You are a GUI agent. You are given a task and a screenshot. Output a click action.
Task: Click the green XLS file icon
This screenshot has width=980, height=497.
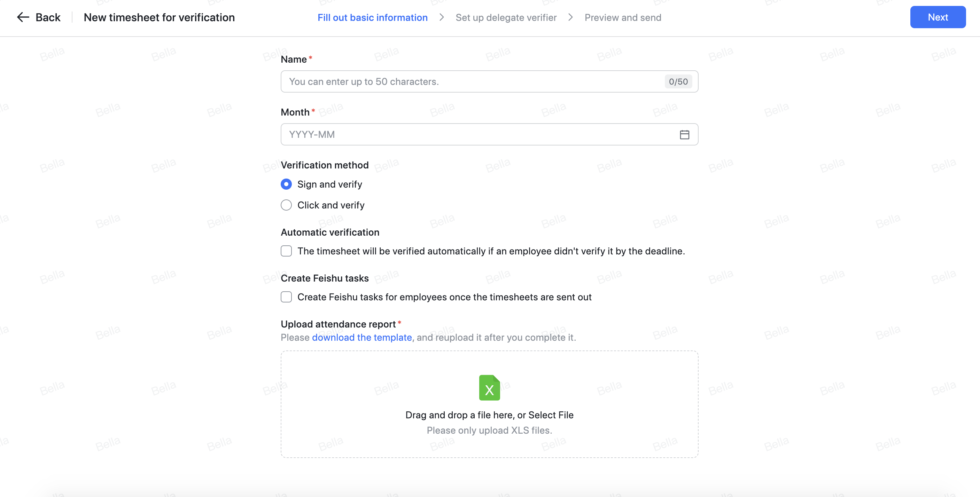coord(489,387)
